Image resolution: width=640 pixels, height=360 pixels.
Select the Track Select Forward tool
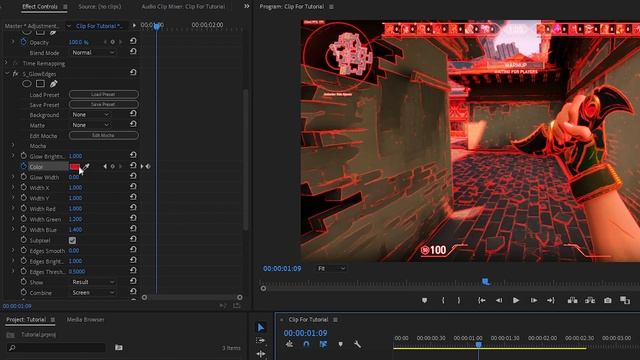(x=261, y=340)
